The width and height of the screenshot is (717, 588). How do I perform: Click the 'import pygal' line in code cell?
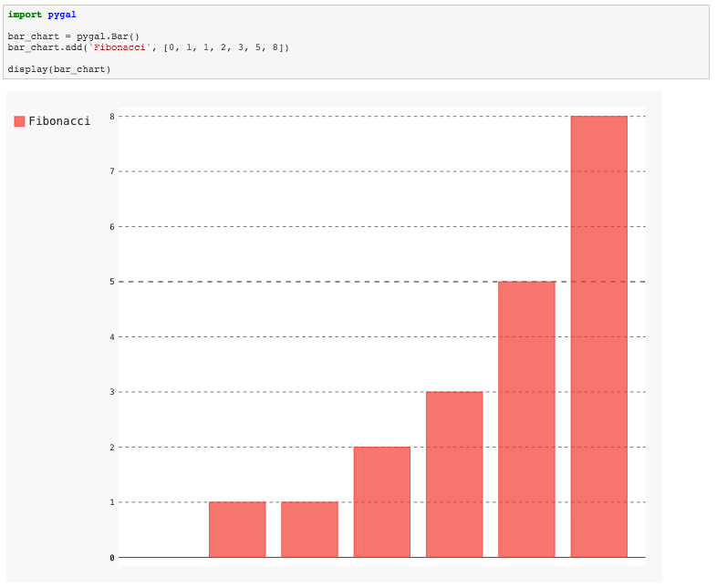tap(42, 15)
